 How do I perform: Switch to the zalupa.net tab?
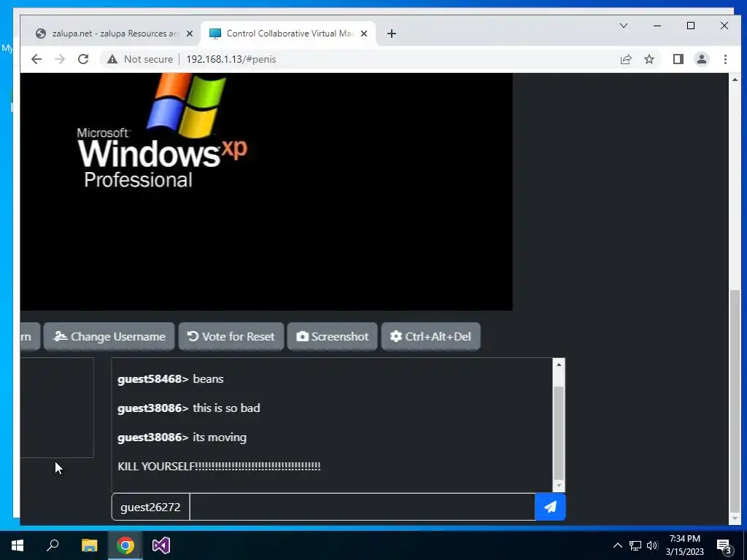click(x=115, y=34)
